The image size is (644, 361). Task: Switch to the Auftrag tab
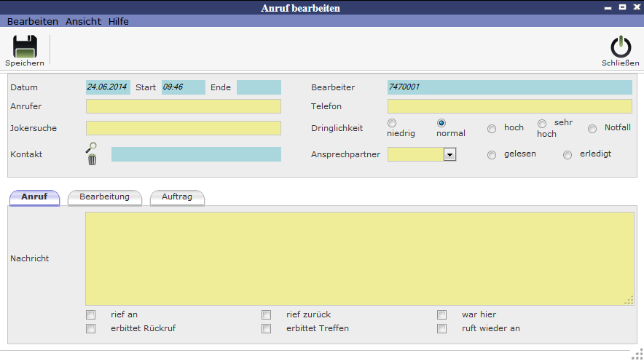point(177,197)
